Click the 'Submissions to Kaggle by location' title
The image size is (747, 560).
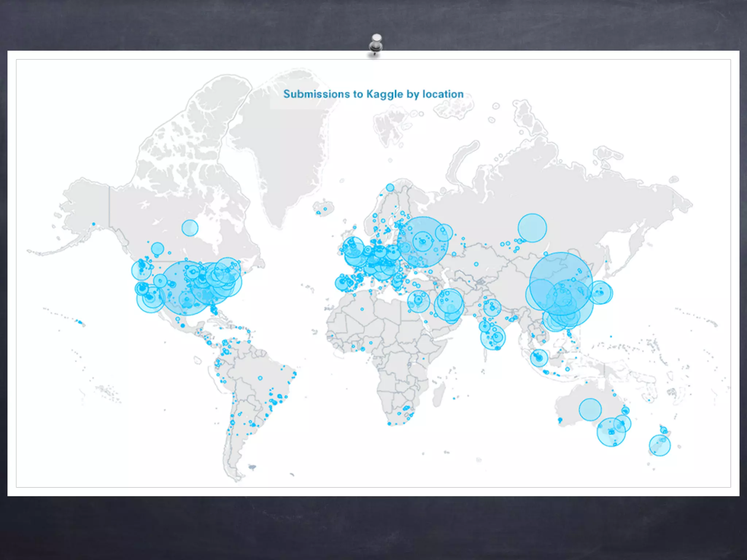373,94
